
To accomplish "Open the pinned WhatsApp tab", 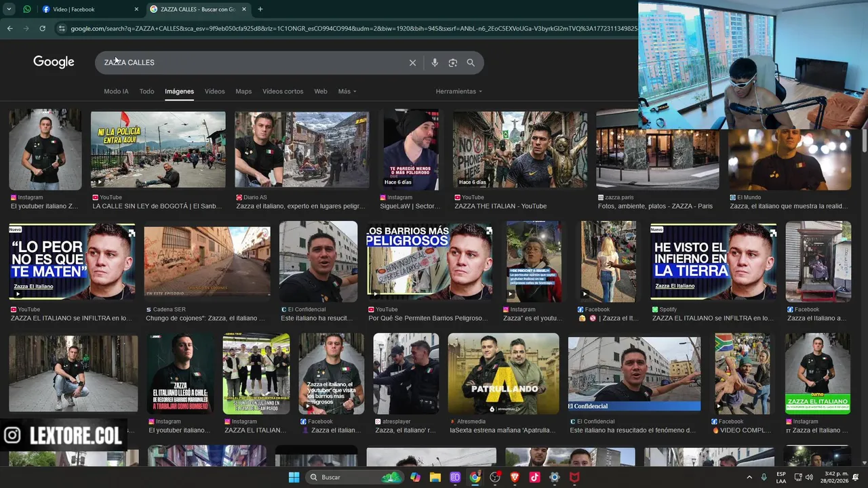I will [26, 9].
